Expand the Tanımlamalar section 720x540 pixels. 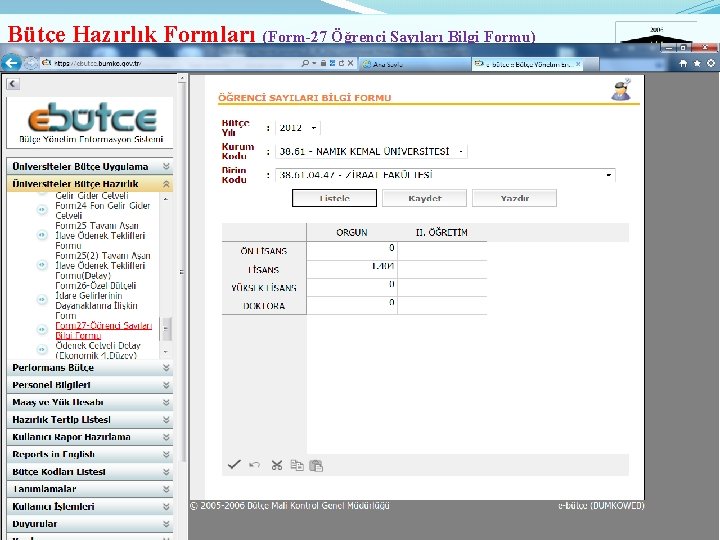click(90, 489)
